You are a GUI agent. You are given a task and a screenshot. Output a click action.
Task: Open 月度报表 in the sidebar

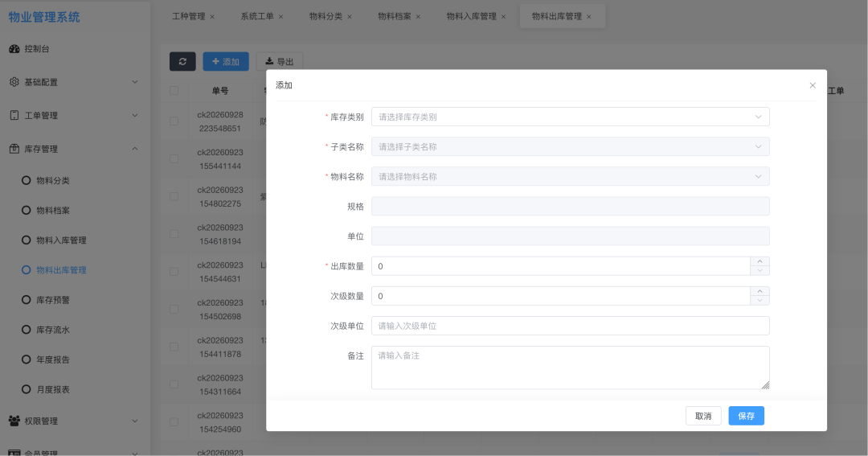point(52,389)
